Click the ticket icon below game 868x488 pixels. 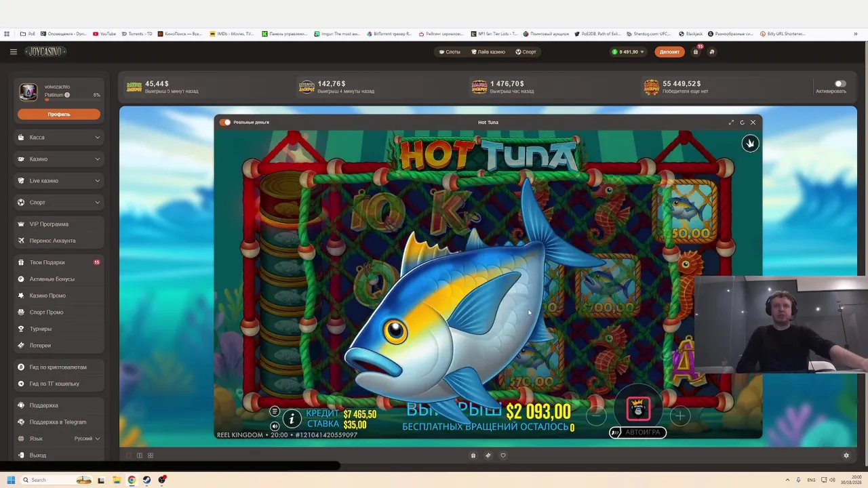pos(488,455)
